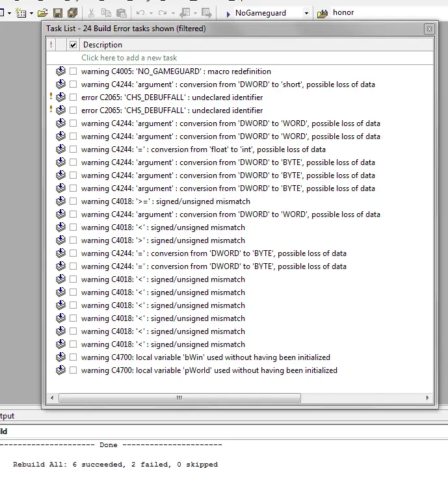Toggle the checked column header checkbox
Viewport: 448px width, 488px height.
point(73,45)
